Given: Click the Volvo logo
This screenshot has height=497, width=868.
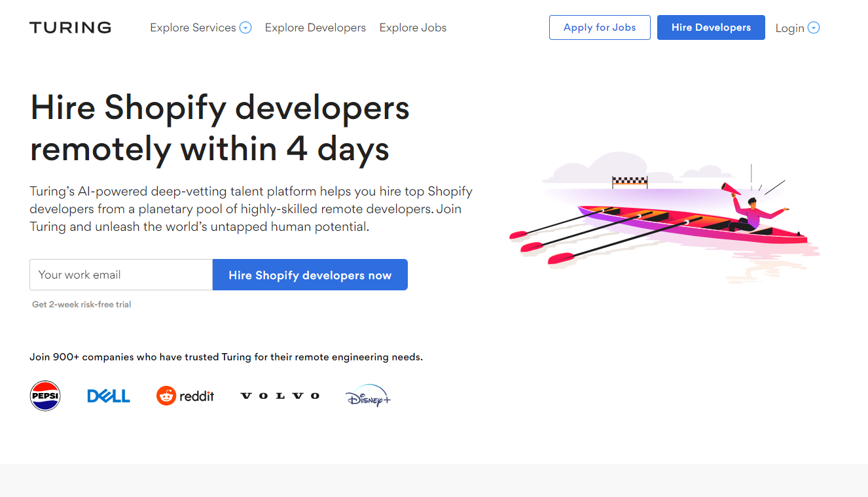Looking at the screenshot, I should coord(280,396).
